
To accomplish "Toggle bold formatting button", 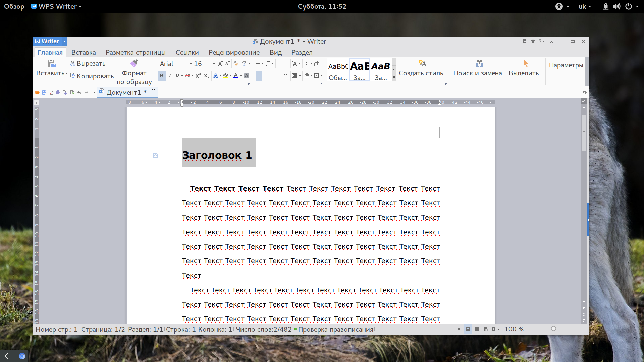I will 162,76.
